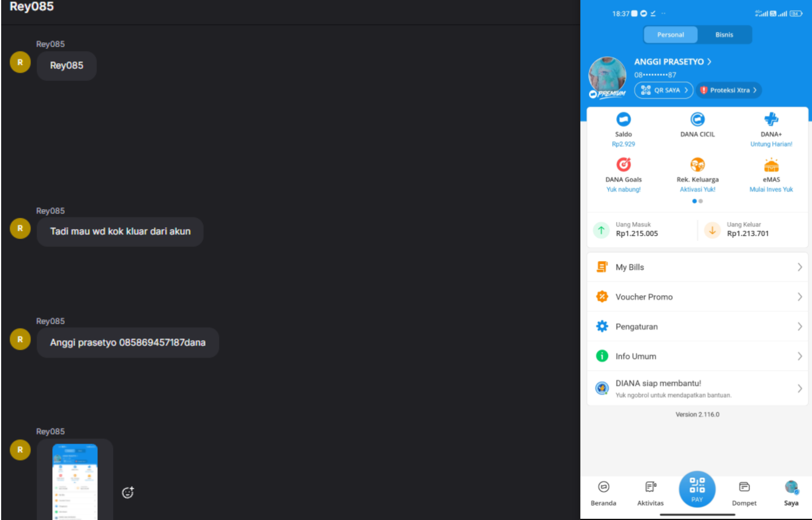Add emoji reaction to the image message

tap(128, 492)
